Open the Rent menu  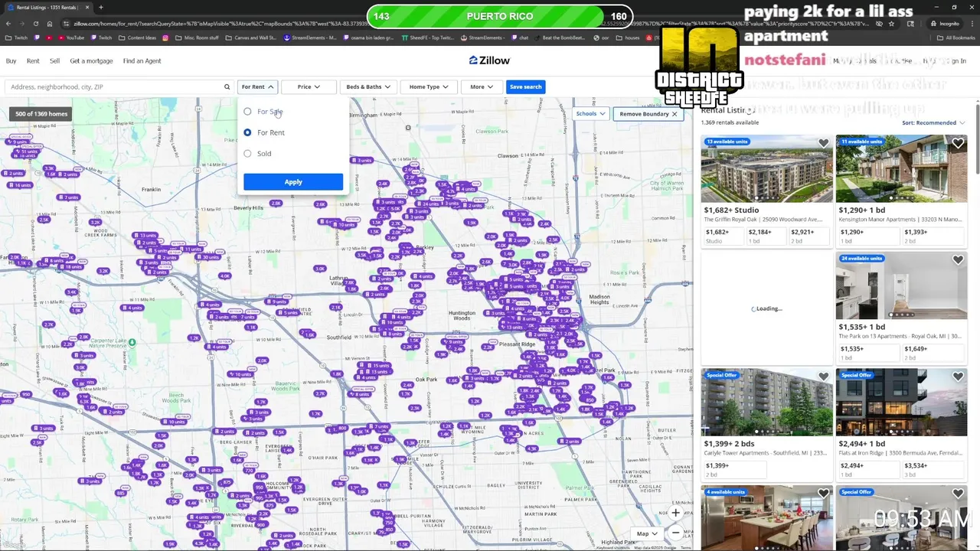pyautogui.click(x=33, y=61)
